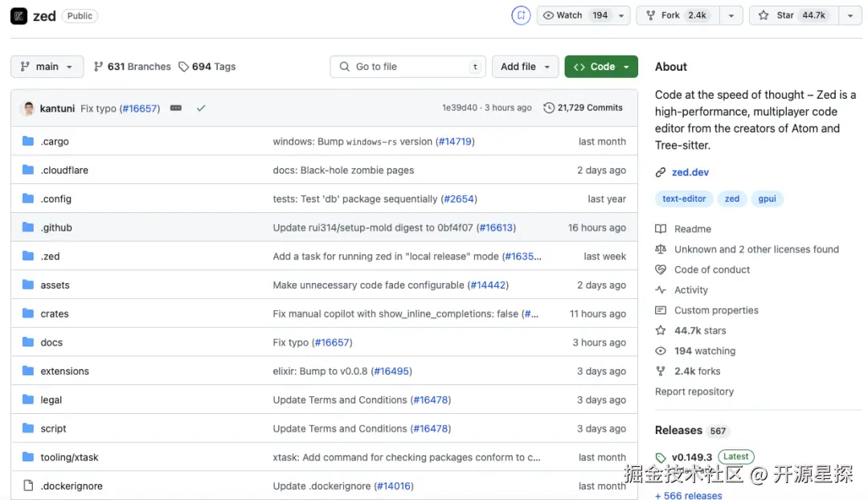
Task: Click the bookmark icon beside Watch
Action: 521,15
